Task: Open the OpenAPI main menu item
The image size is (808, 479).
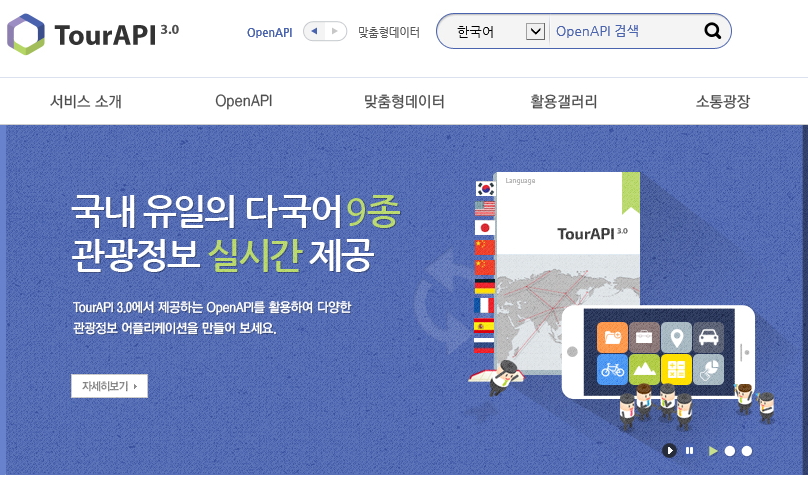Action: click(244, 101)
